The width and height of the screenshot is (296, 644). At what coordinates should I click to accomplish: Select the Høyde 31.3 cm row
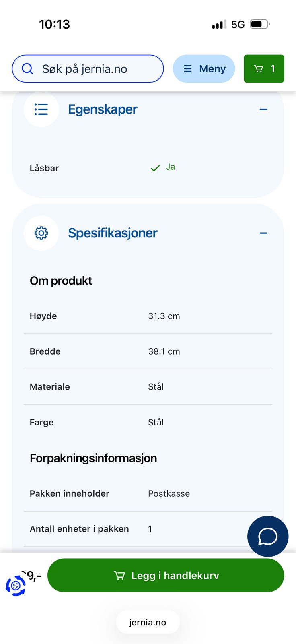pyautogui.click(x=148, y=316)
